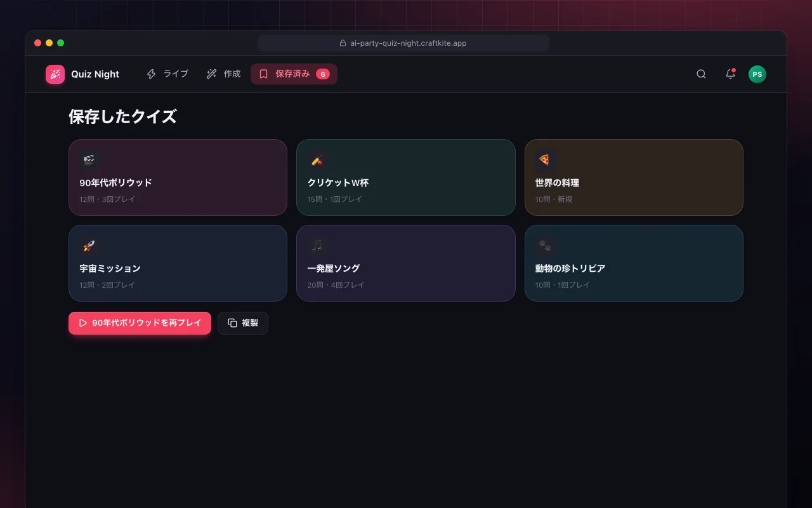This screenshot has width=812, height=508.
Task: Click the 12問・3回プレイ stats text
Action: 107,199
